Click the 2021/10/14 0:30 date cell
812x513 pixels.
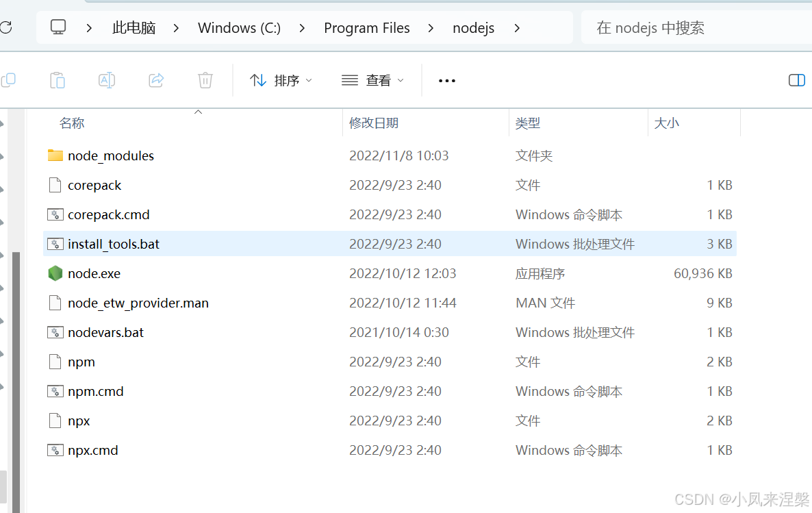[x=399, y=332]
